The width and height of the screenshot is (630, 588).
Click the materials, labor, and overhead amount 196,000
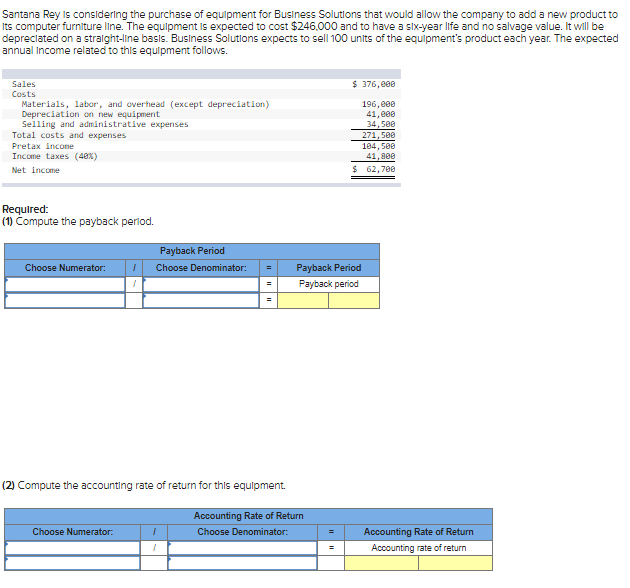[x=378, y=104]
